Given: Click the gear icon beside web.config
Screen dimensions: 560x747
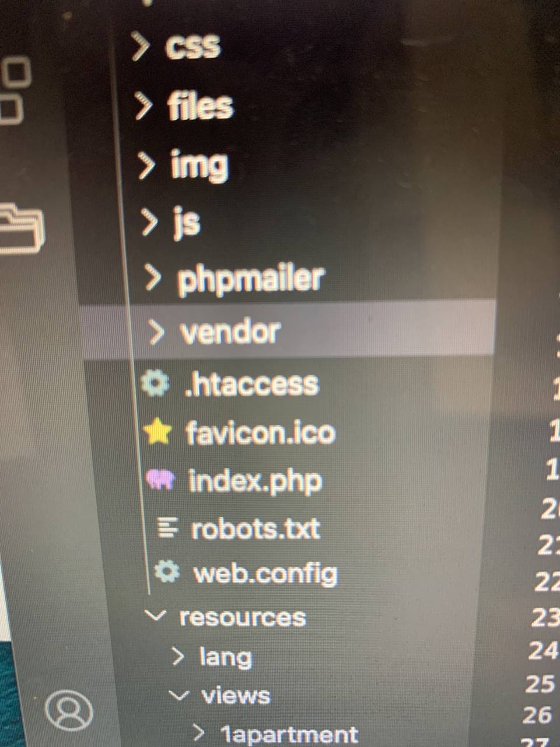Looking at the screenshot, I should tap(168, 572).
